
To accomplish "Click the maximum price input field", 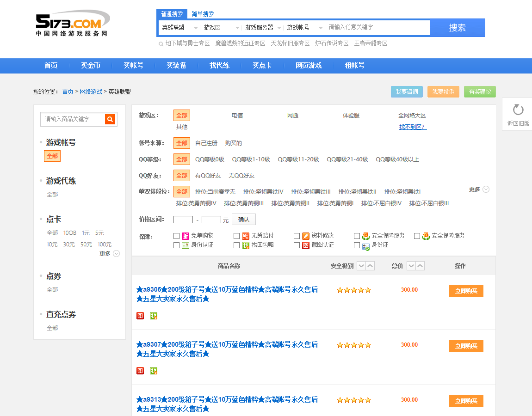I will [211, 220].
